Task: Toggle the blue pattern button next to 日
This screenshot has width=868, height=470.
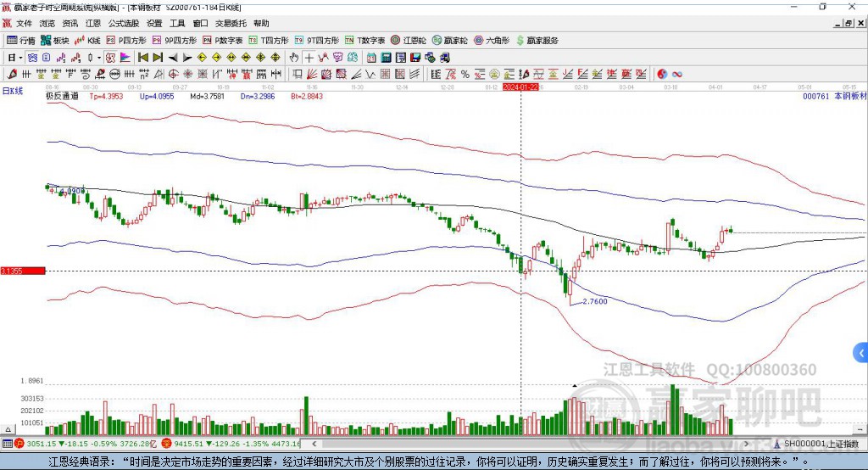Action: click(x=33, y=58)
